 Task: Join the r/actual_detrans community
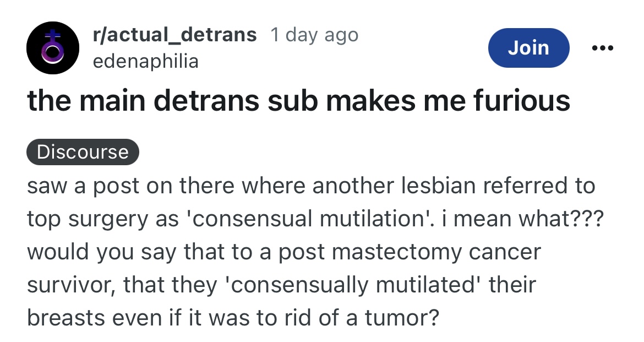coord(528,48)
